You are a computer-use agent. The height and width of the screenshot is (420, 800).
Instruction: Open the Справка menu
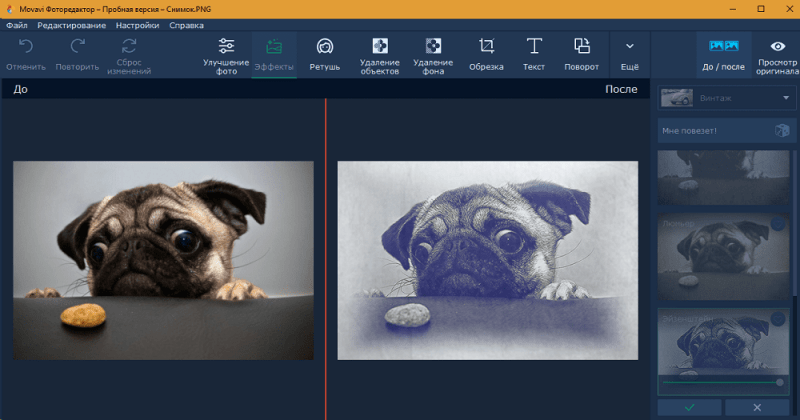pyautogui.click(x=186, y=24)
